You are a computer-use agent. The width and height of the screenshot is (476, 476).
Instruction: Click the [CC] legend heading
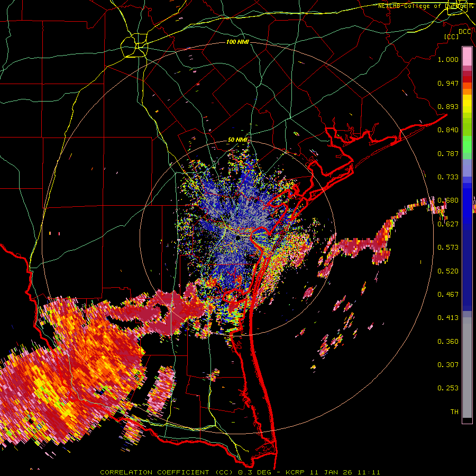point(451,37)
